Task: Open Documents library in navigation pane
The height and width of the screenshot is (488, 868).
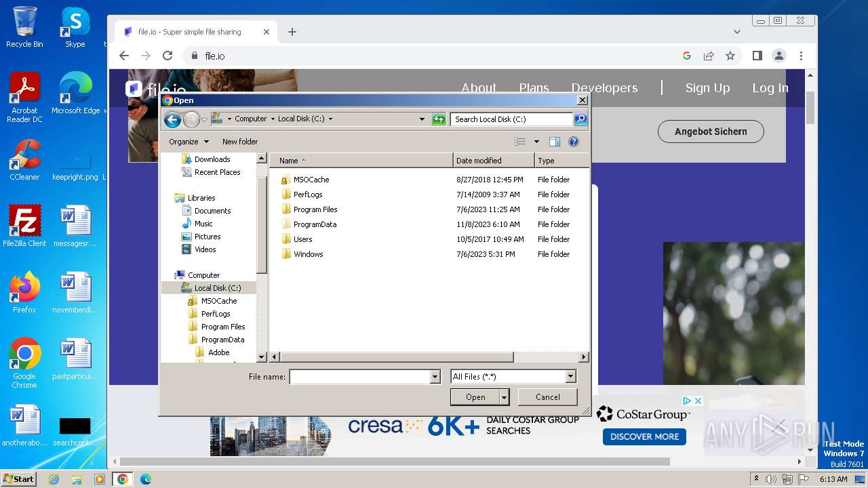Action: click(212, 211)
